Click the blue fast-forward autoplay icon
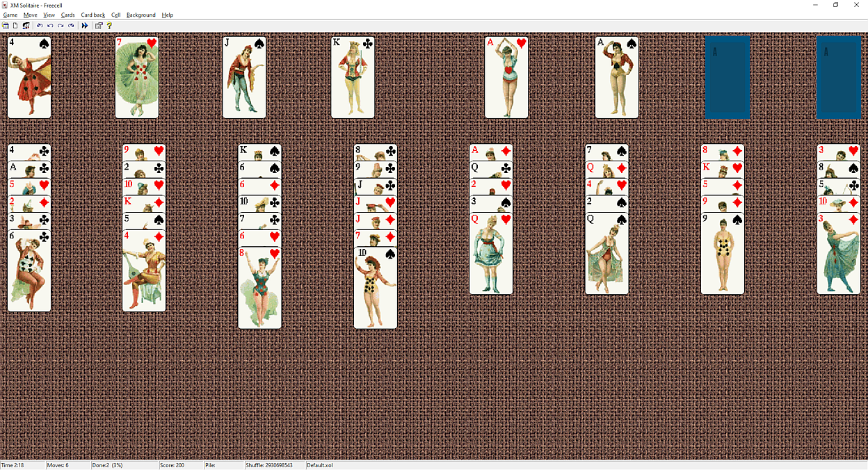This screenshot has width=868, height=470. tap(85, 26)
